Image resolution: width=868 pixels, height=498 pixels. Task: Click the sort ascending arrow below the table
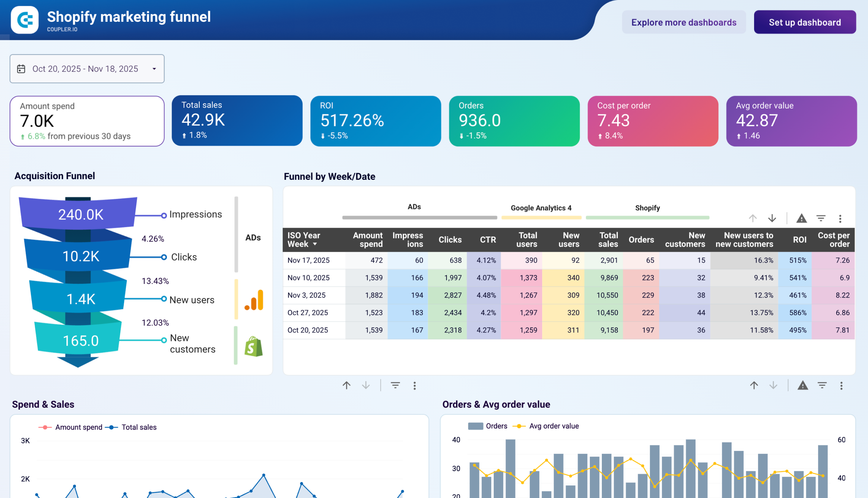(346, 385)
